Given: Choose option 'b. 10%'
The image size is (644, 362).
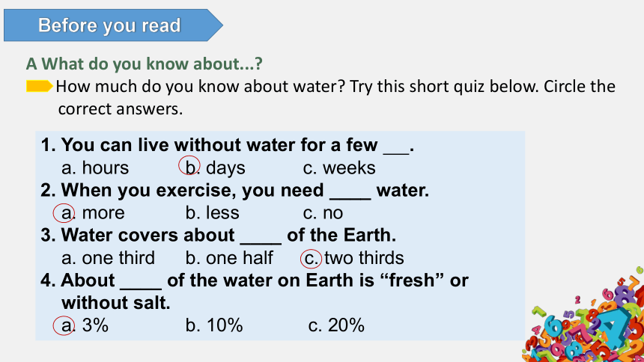Looking at the screenshot, I should coord(214,325).
